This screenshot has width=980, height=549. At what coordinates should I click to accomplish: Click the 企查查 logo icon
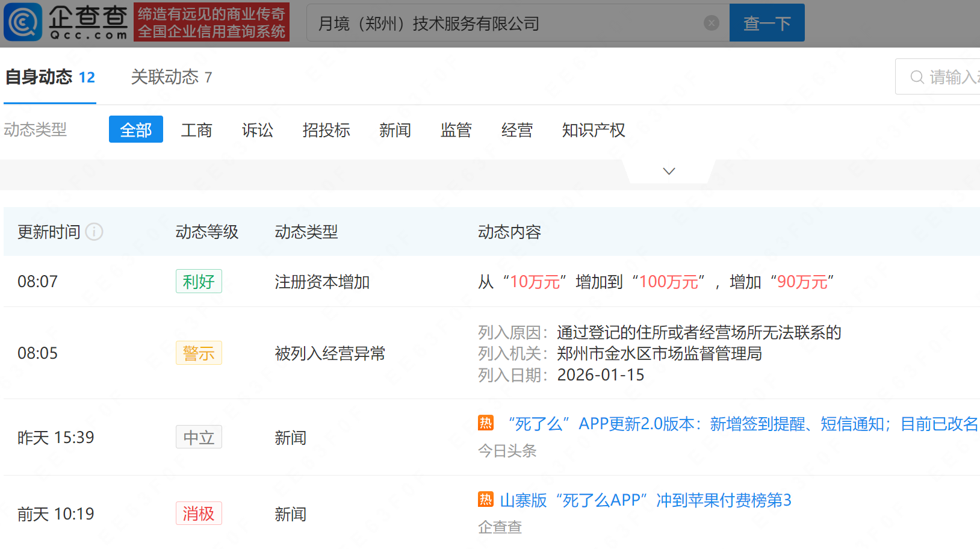(x=23, y=22)
